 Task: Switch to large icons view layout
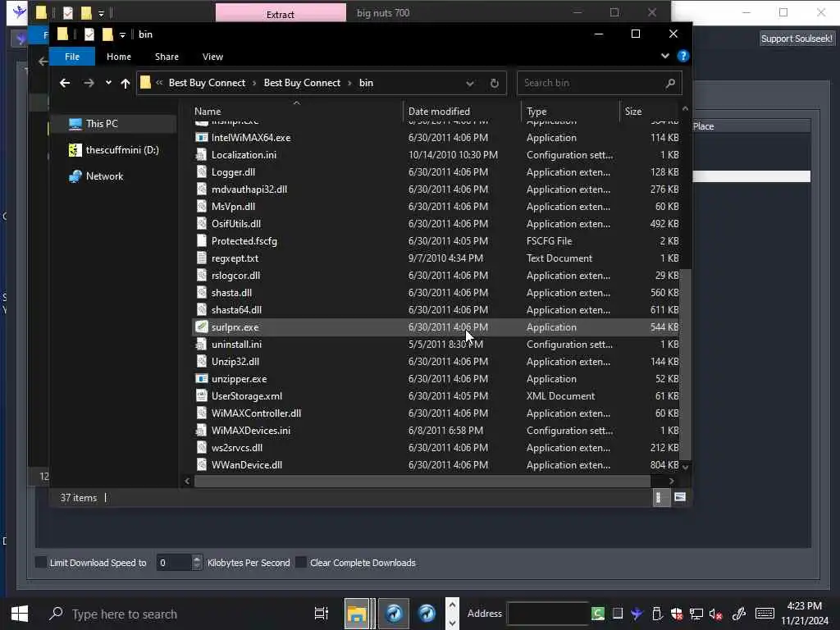pyautogui.click(x=680, y=498)
